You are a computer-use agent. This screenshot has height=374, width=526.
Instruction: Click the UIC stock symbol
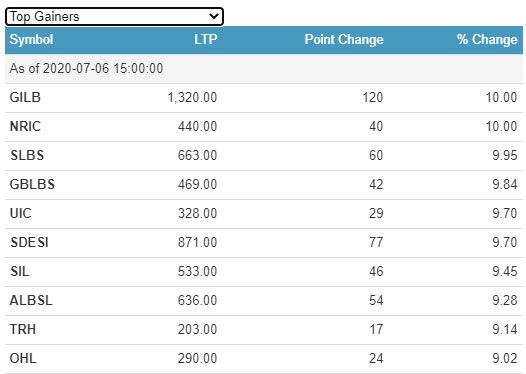point(20,213)
